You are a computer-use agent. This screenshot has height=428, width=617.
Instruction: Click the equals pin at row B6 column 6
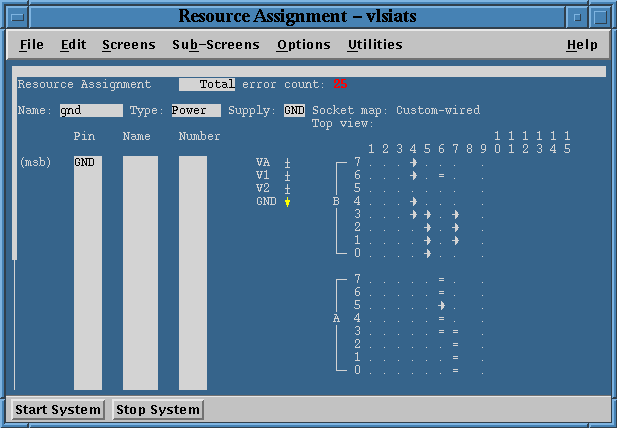pyautogui.click(x=442, y=175)
